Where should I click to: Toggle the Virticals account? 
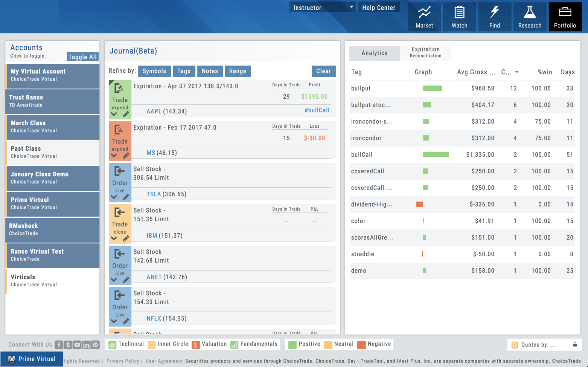click(52, 281)
